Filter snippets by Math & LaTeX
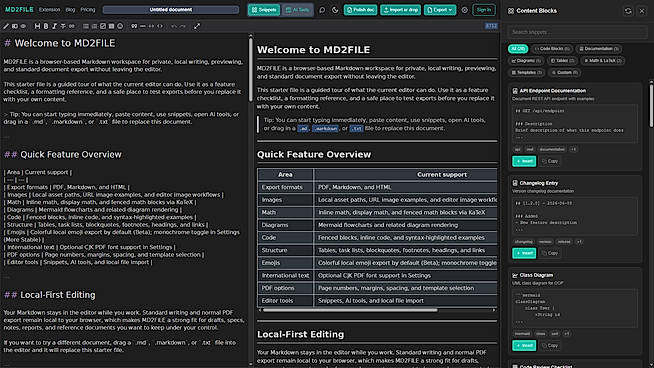The height and width of the screenshot is (368, 654). [x=602, y=60]
